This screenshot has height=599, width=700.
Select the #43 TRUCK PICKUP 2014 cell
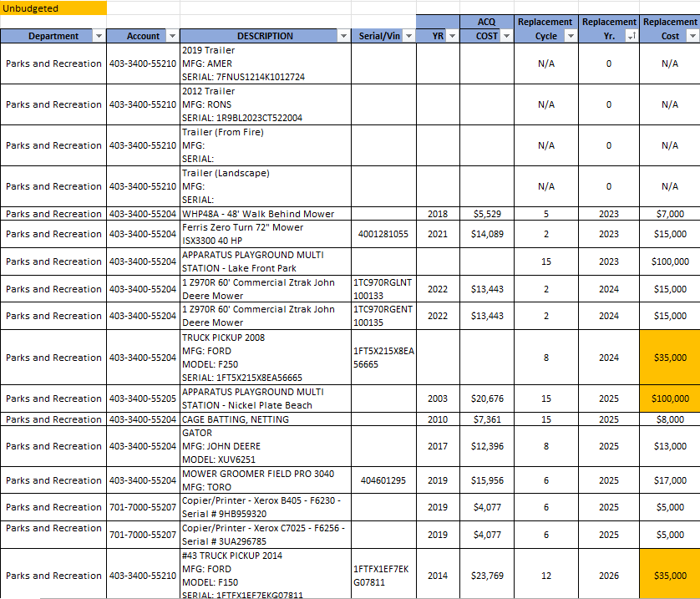pos(265,575)
